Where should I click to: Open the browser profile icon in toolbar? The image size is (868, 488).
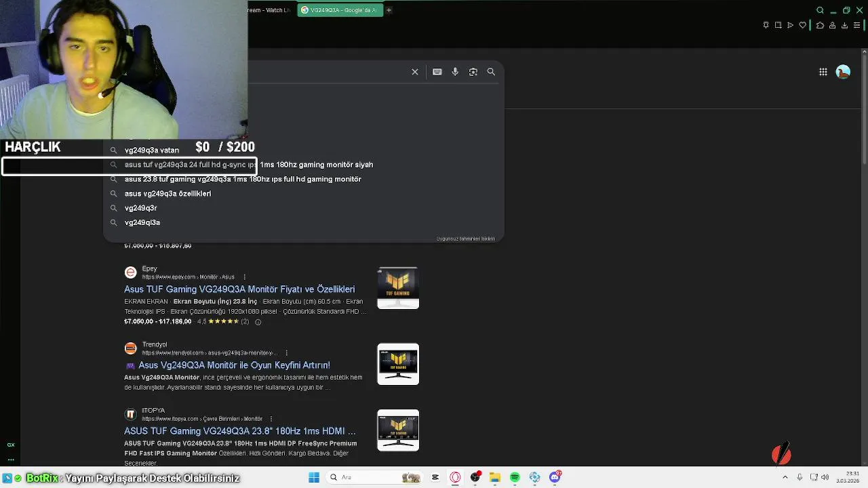click(x=832, y=25)
